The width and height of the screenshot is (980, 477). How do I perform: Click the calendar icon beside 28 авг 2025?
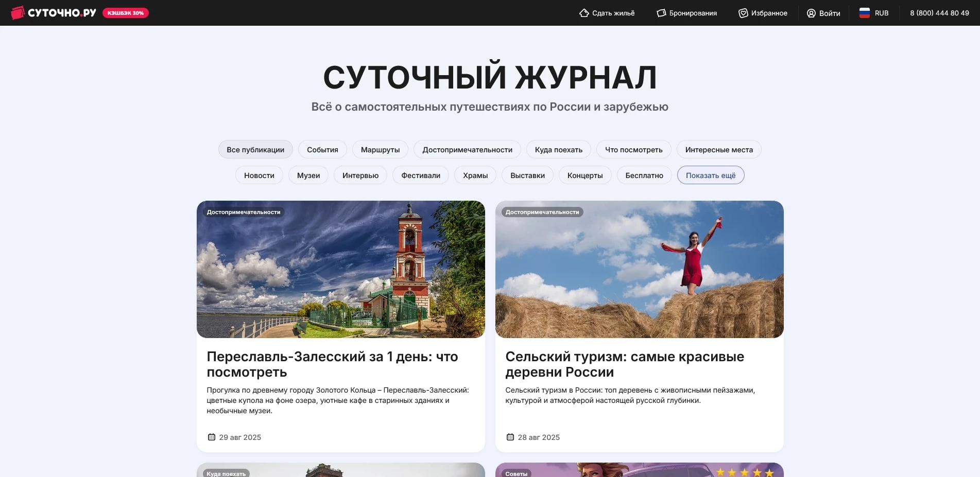point(510,437)
